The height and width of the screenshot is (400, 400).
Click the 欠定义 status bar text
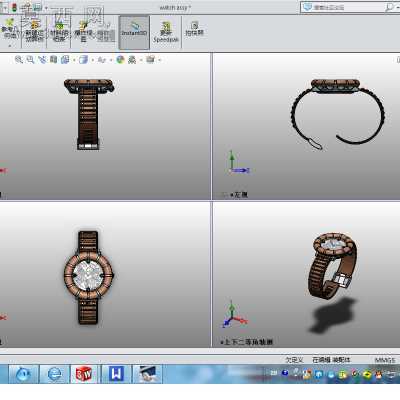click(294, 360)
